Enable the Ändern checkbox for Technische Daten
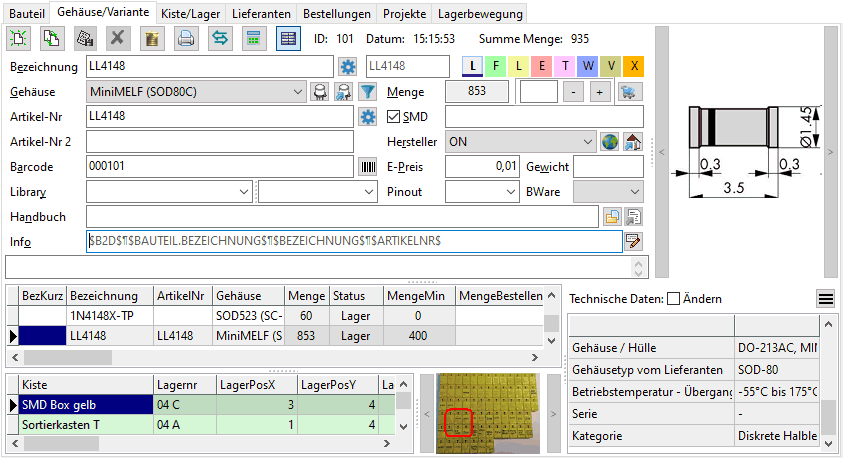 [674, 299]
